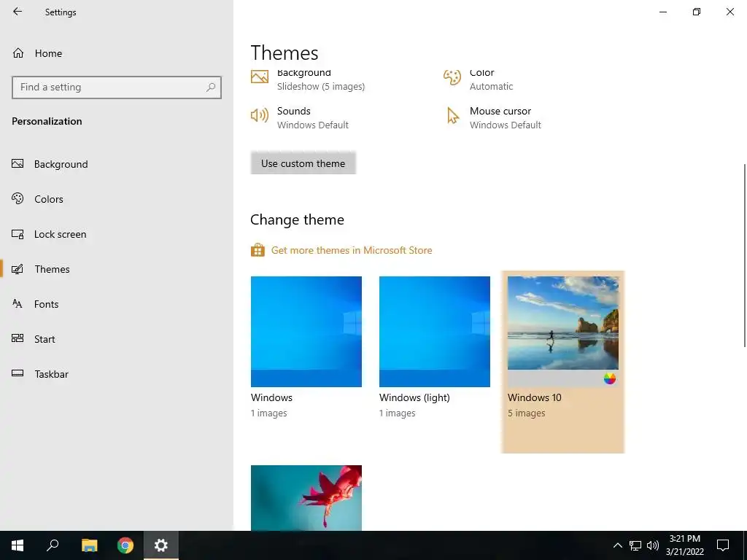Open the taskbar clock showing 3:21 PM
Image resolution: width=747 pixels, height=560 pixels.
point(684,545)
